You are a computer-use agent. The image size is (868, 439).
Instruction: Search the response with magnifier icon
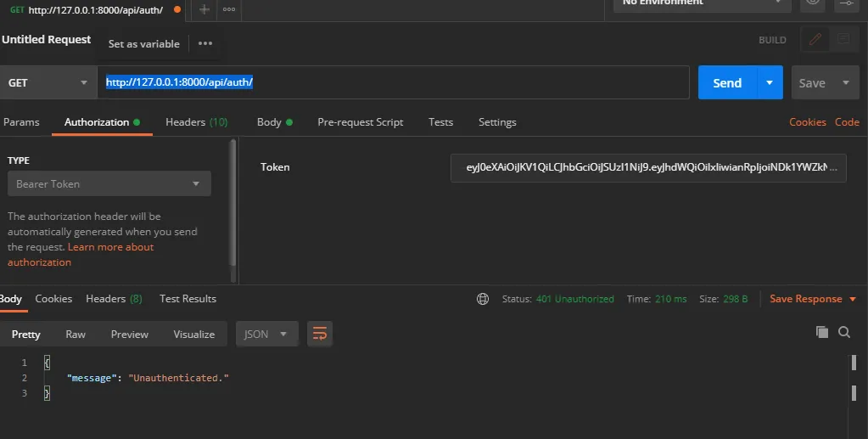click(x=844, y=332)
